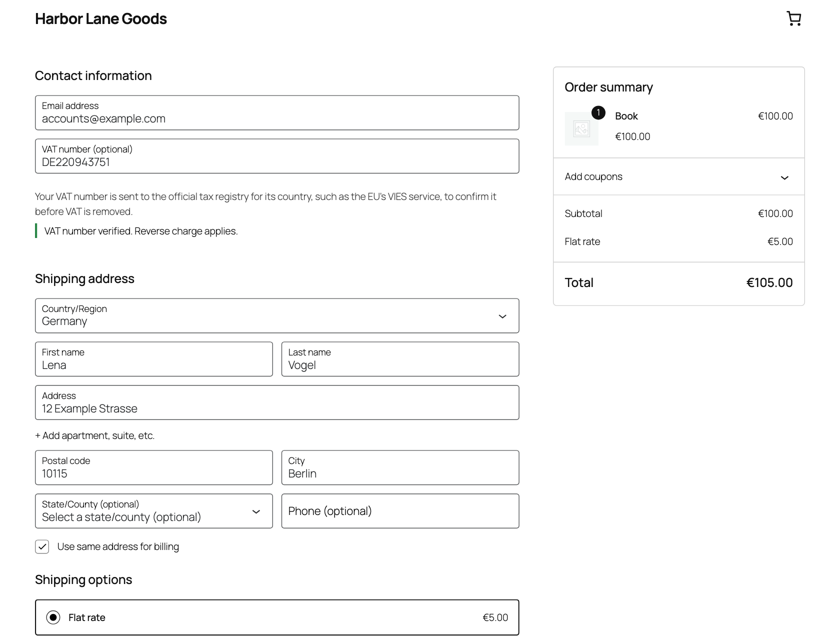Click the Contact information heading

click(93, 75)
